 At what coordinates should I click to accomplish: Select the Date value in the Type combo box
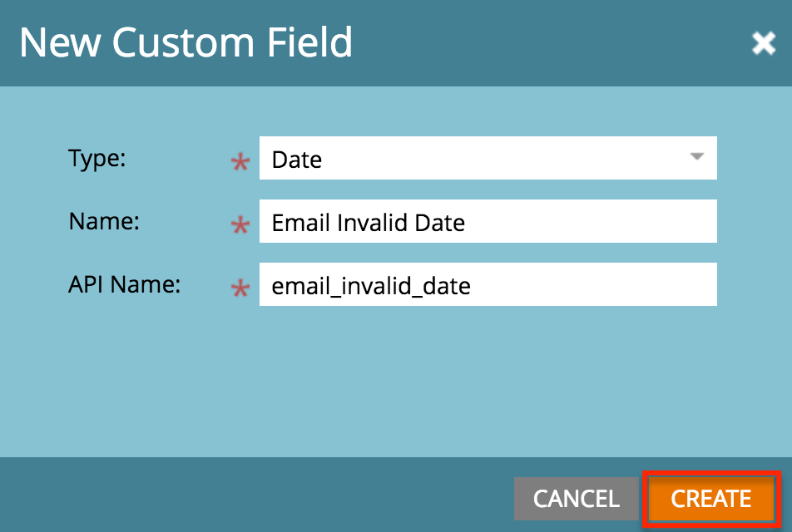click(488, 158)
